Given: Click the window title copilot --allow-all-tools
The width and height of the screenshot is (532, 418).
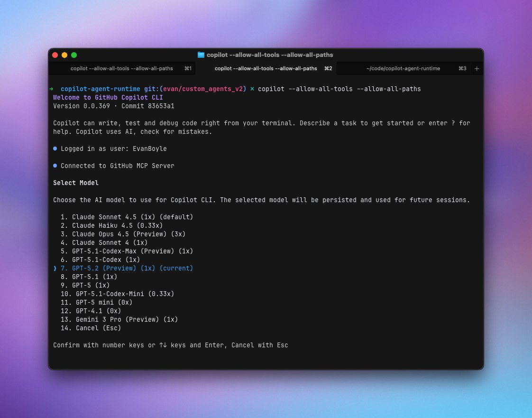Looking at the screenshot, I should (270, 55).
